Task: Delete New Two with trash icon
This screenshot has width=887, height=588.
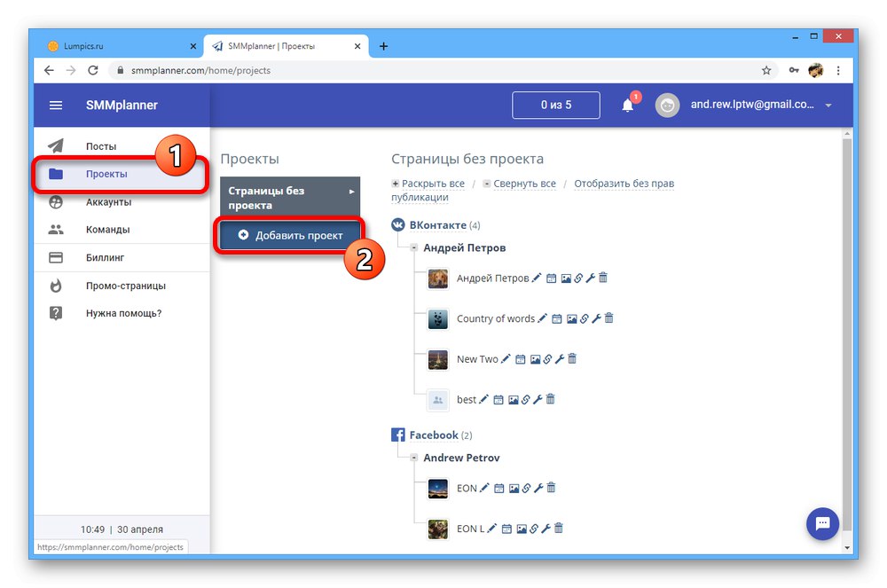Action: pos(572,358)
